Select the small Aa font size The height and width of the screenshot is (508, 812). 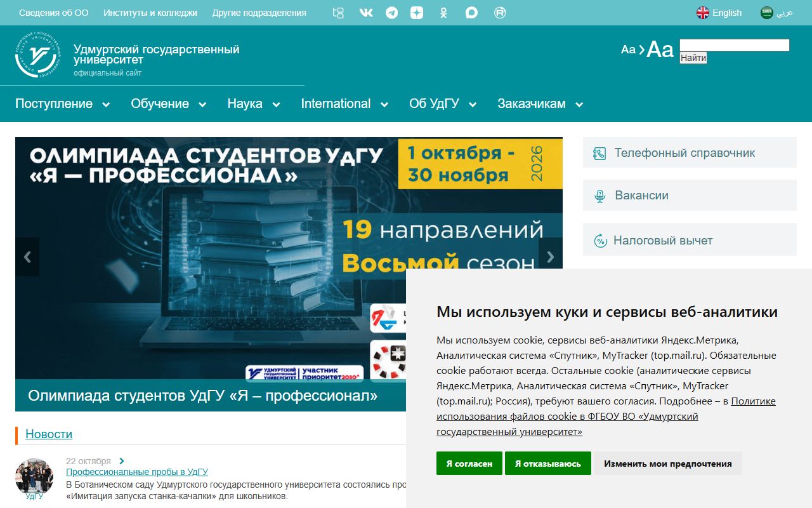click(628, 50)
